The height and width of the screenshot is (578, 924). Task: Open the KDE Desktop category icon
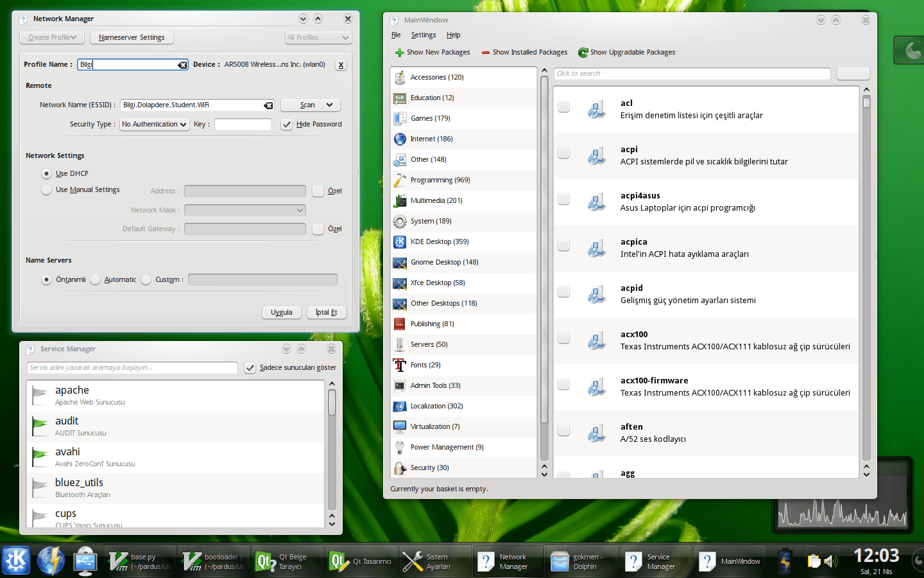400,241
